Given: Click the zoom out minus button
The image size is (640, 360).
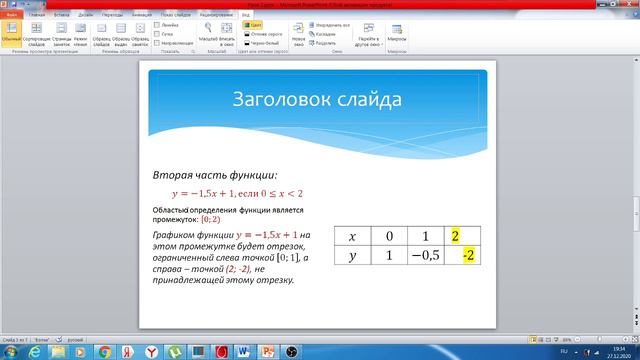Looking at the screenshot, I should [577, 340].
